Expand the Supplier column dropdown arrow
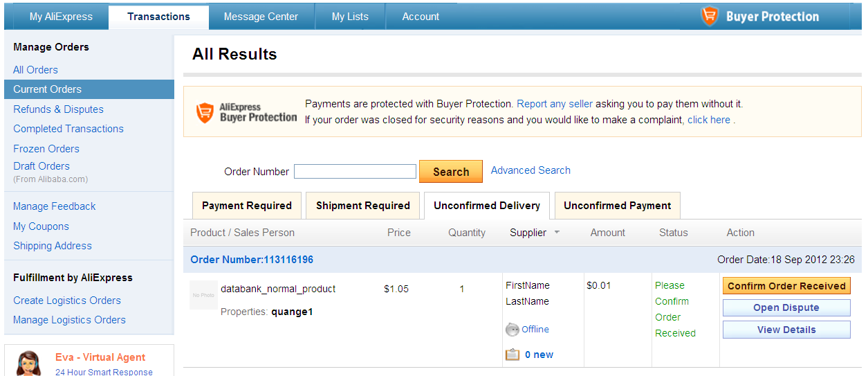The height and width of the screenshot is (376, 868). click(x=557, y=233)
